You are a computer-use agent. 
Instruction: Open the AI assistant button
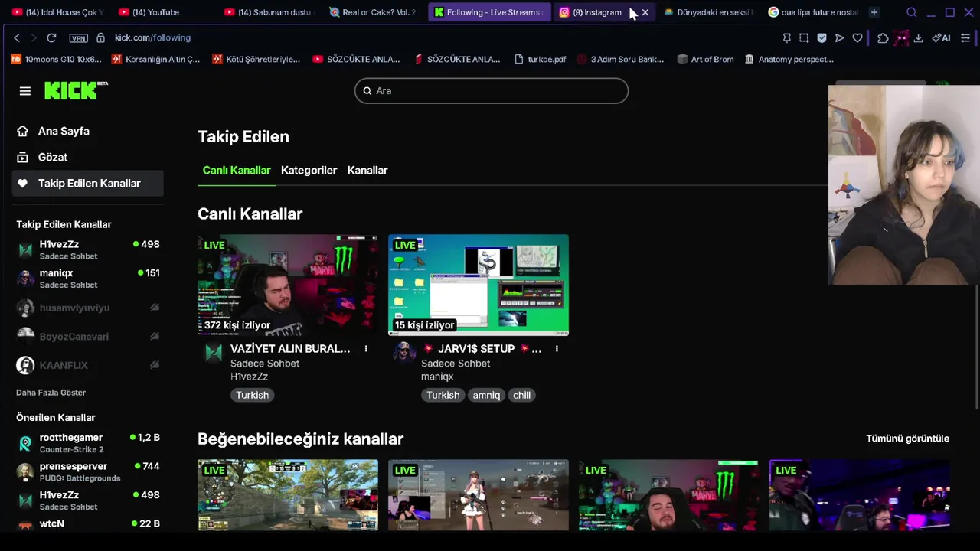tap(941, 37)
